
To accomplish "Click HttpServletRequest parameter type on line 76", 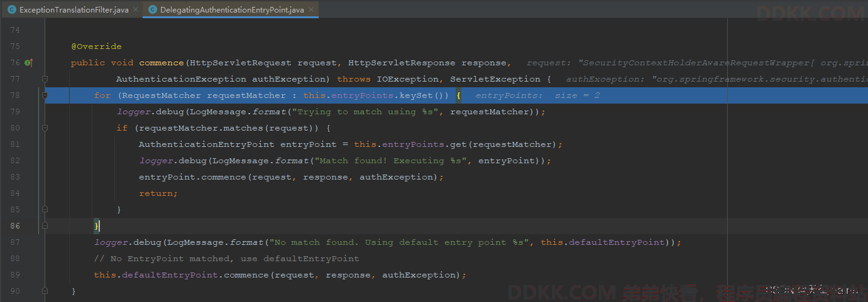I will pos(241,63).
